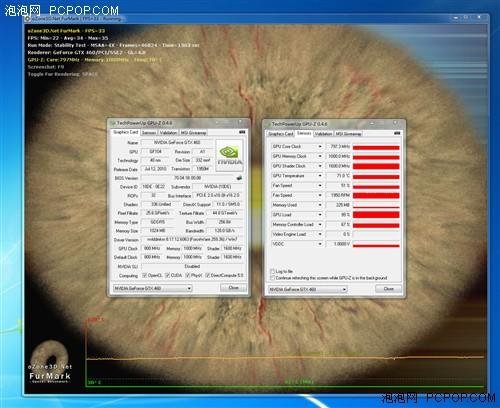Click the 225 MB Memory Used reading
500x408 pixels.
(x=338, y=205)
